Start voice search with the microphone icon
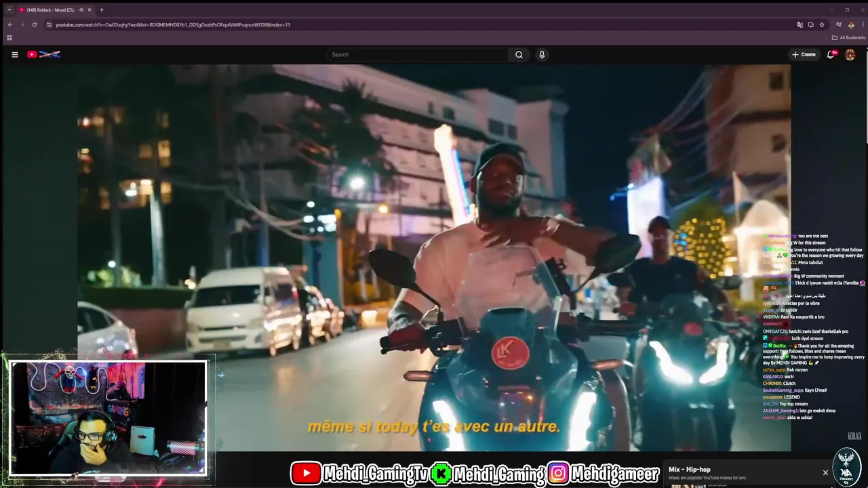The width and height of the screenshot is (868, 488). (x=542, y=54)
